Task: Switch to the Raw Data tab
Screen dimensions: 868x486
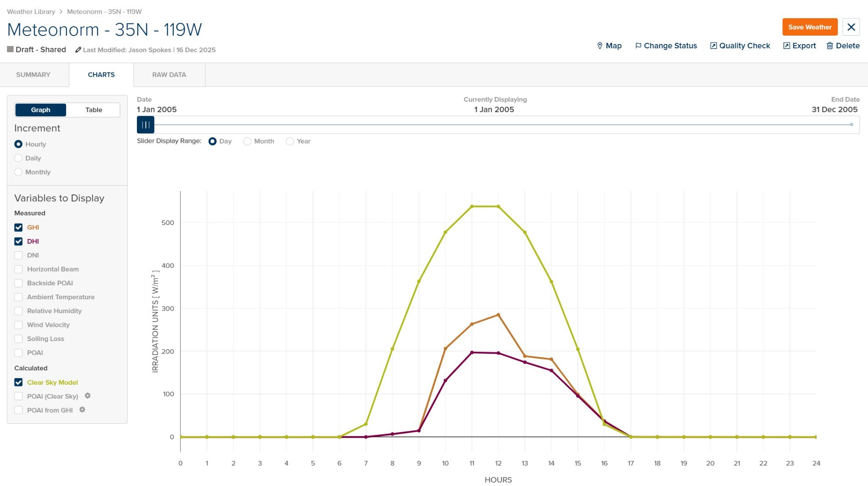Action: 169,75
